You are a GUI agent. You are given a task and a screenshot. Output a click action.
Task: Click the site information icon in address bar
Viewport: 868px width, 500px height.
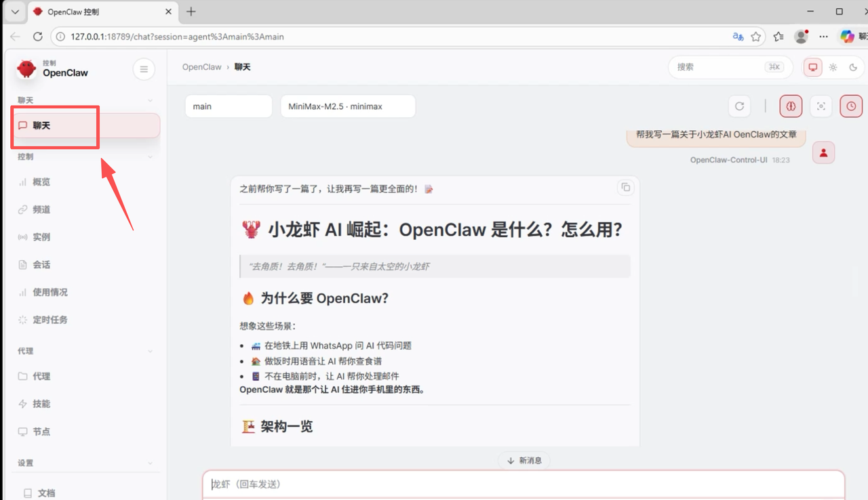tap(61, 37)
